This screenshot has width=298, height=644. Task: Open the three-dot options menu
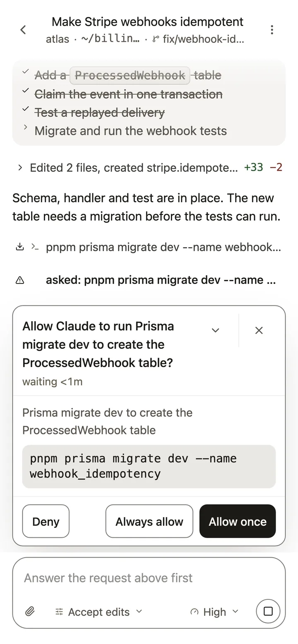pyautogui.click(x=272, y=30)
